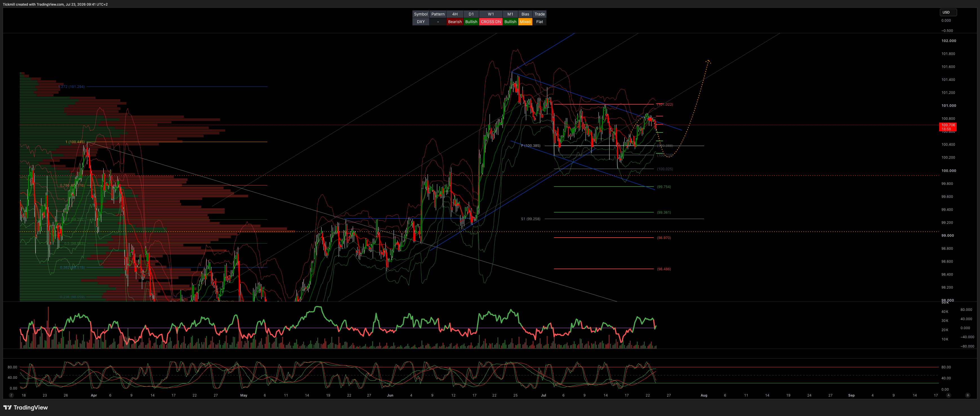Open the USD currency selector
Image resolution: width=980 pixels, height=416 pixels.
[948, 12]
